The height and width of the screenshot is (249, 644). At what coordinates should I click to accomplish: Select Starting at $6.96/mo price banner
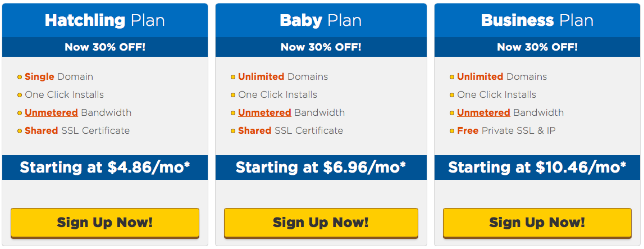[x=321, y=167]
